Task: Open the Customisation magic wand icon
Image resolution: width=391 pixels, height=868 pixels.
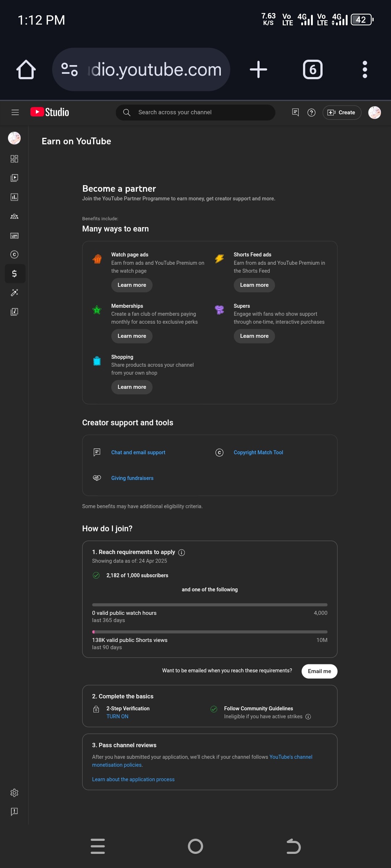Action: pos(14,293)
